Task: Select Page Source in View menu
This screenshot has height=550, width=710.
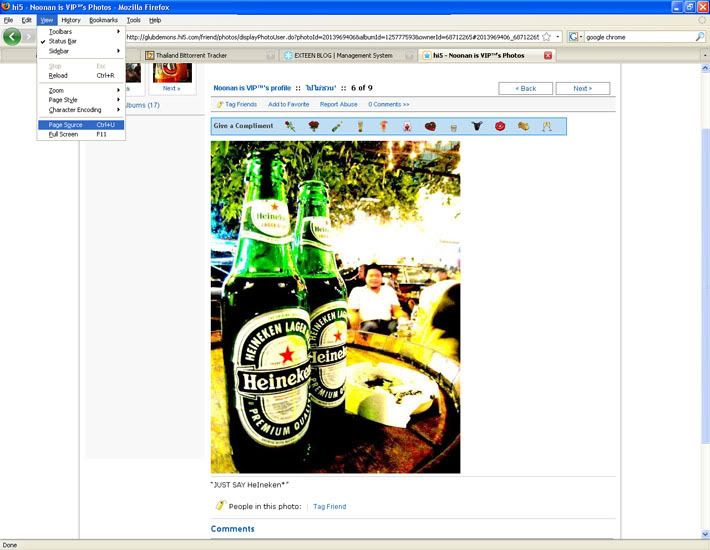Action: (x=81, y=125)
